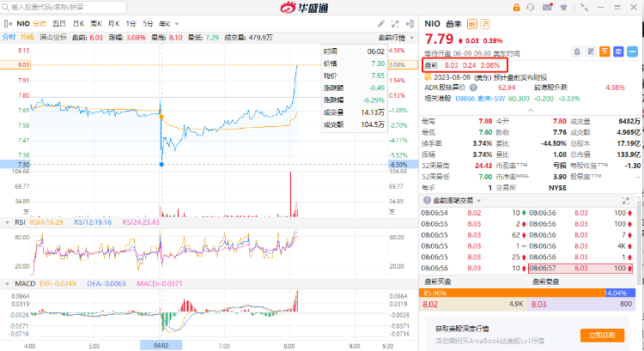Set a price alert with bell icon

coord(577,51)
